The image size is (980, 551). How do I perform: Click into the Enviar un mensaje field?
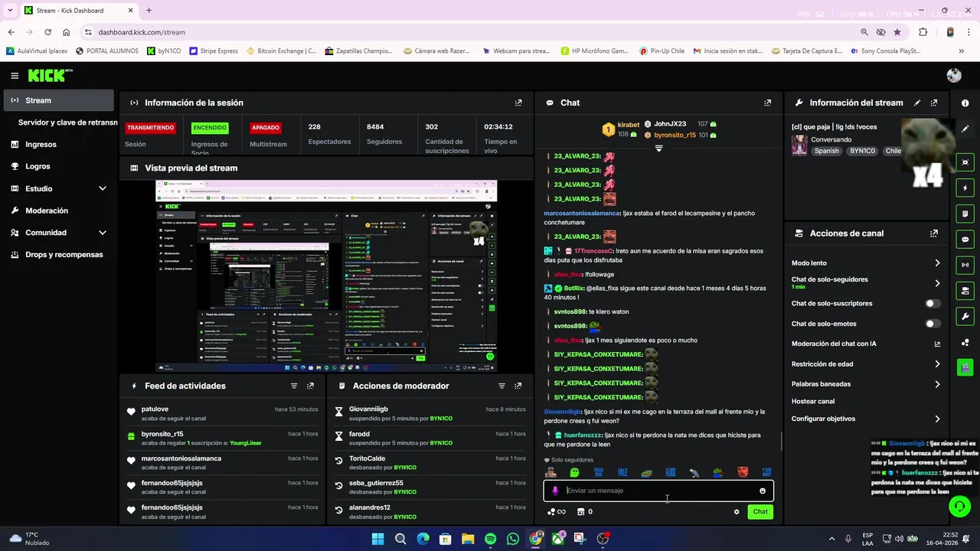658,491
